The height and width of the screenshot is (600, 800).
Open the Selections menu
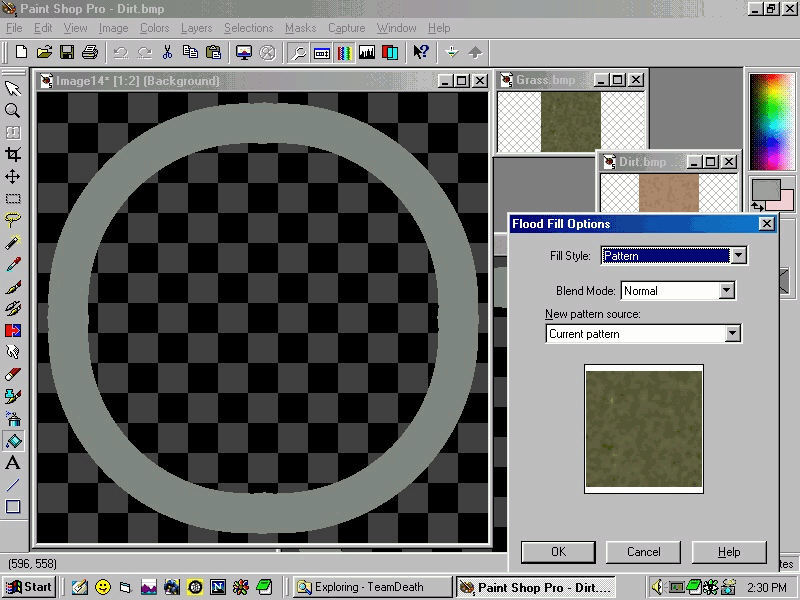click(248, 28)
